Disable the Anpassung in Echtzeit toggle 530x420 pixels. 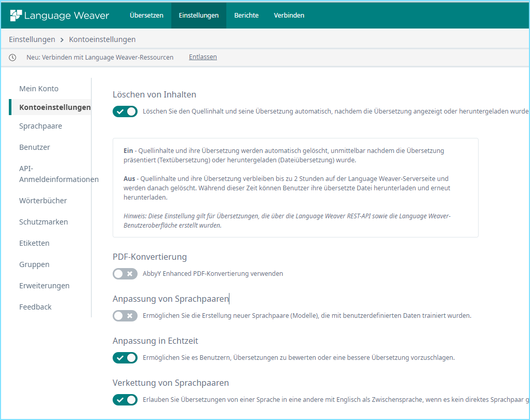click(x=125, y=357)
